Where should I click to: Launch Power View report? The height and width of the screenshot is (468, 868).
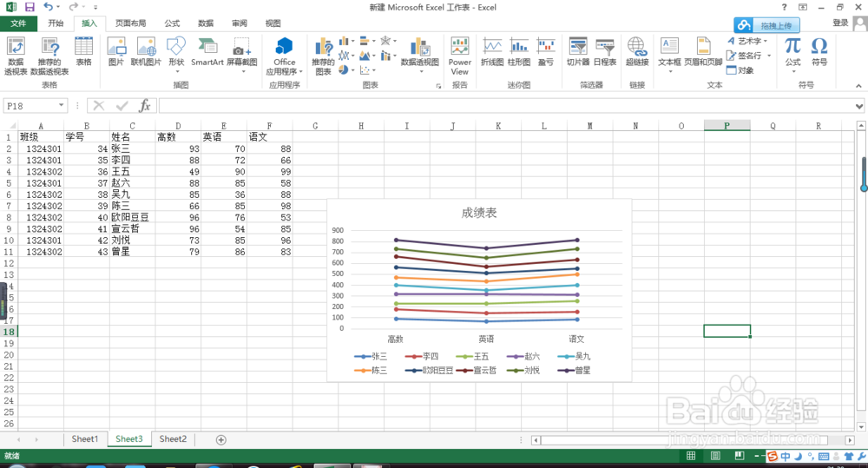[x=459, y=56]
